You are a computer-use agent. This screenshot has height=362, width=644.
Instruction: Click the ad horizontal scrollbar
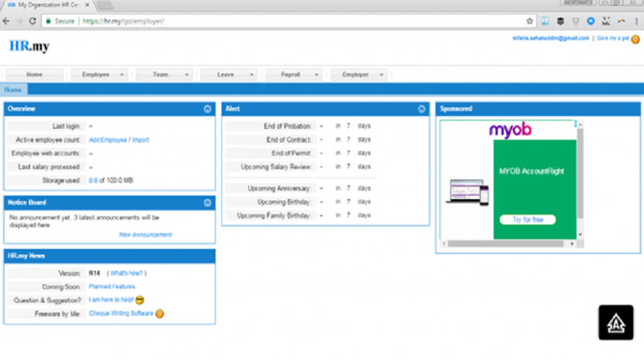point(506,244)
